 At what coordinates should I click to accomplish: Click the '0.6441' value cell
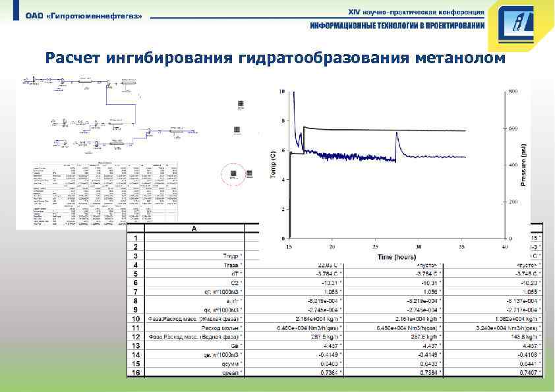tap(494, 364)
